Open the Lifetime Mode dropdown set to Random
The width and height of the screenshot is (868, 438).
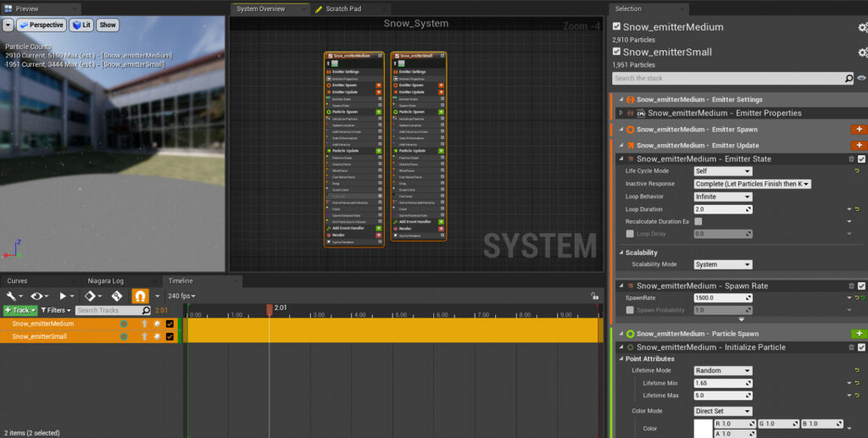(722, 371)
